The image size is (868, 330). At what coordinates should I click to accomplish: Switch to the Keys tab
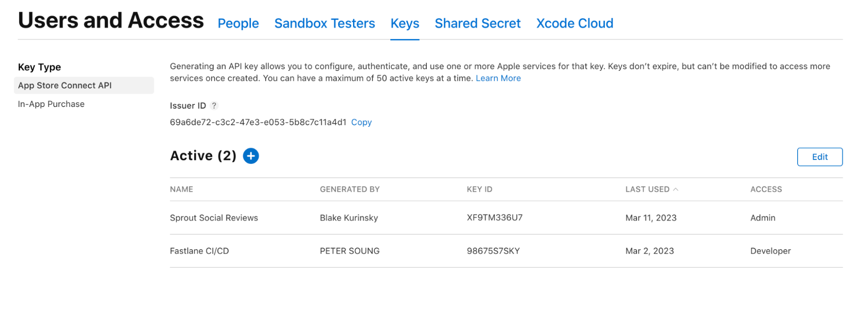click(404, 23)
